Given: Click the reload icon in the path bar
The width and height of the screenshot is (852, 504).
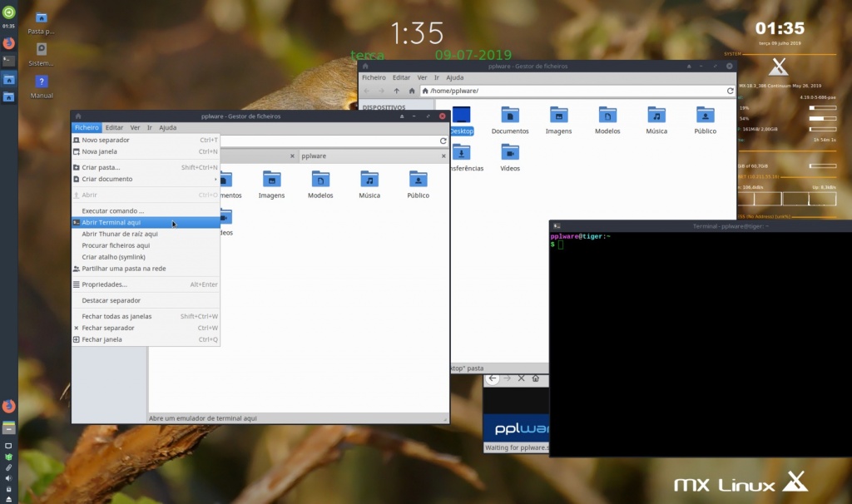Looking at the screenshot, I should click(730, 91).
